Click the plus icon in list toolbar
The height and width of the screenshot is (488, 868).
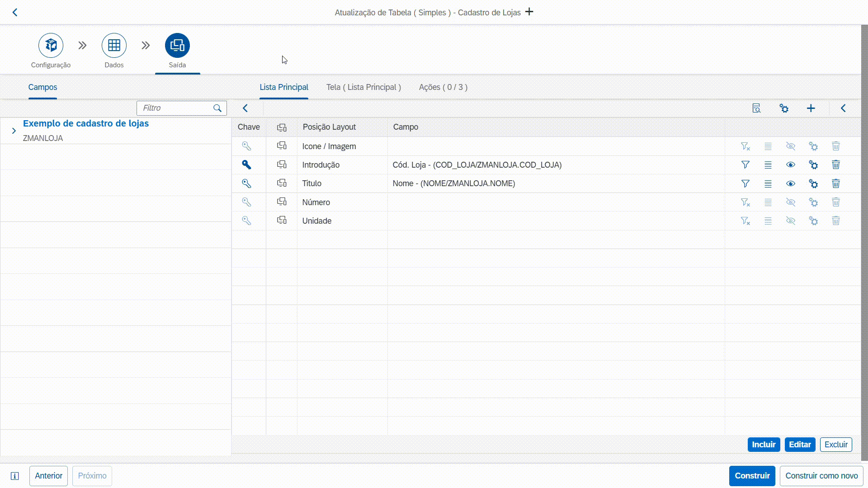811,108
